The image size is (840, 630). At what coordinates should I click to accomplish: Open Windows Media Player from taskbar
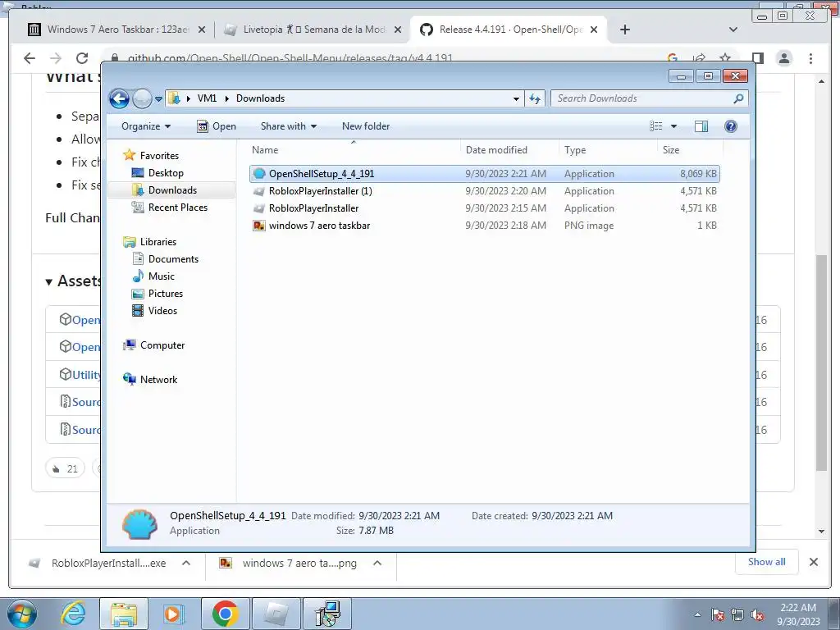tap(173, 614)
